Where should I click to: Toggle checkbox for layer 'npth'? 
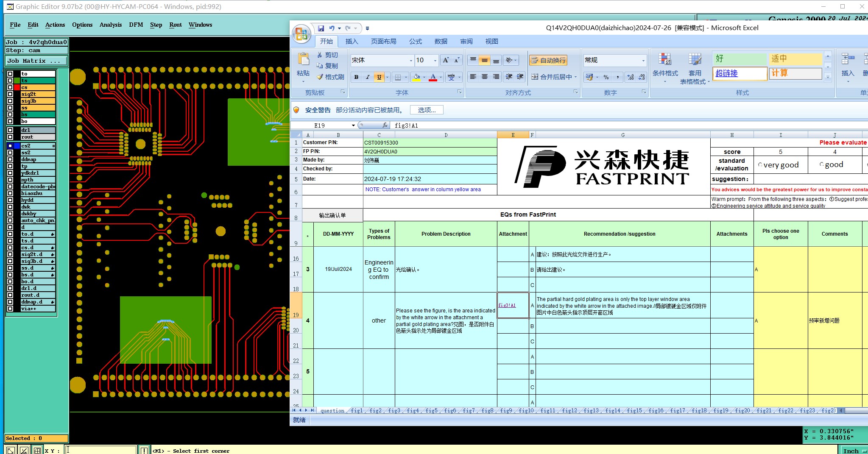[10, 180]
